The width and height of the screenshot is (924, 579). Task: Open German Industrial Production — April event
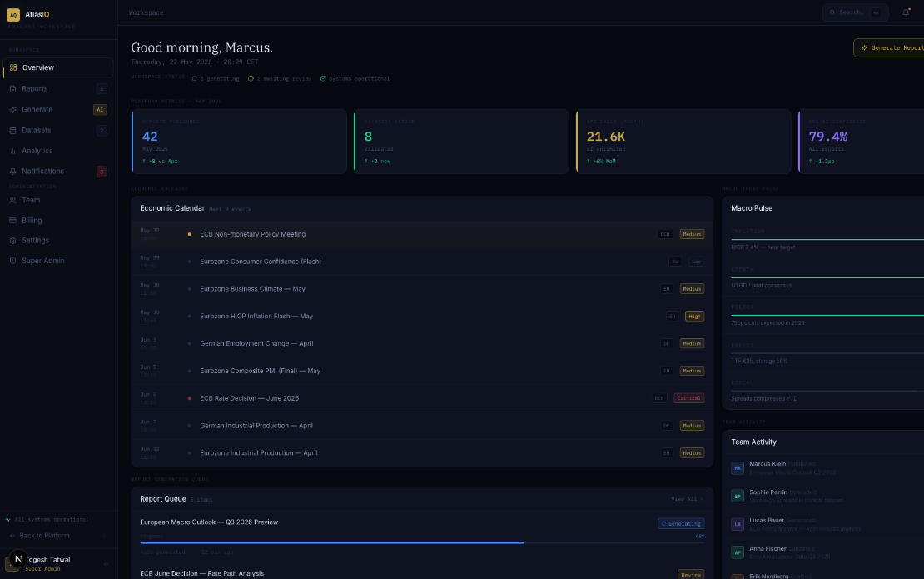[x=422, y=426]
